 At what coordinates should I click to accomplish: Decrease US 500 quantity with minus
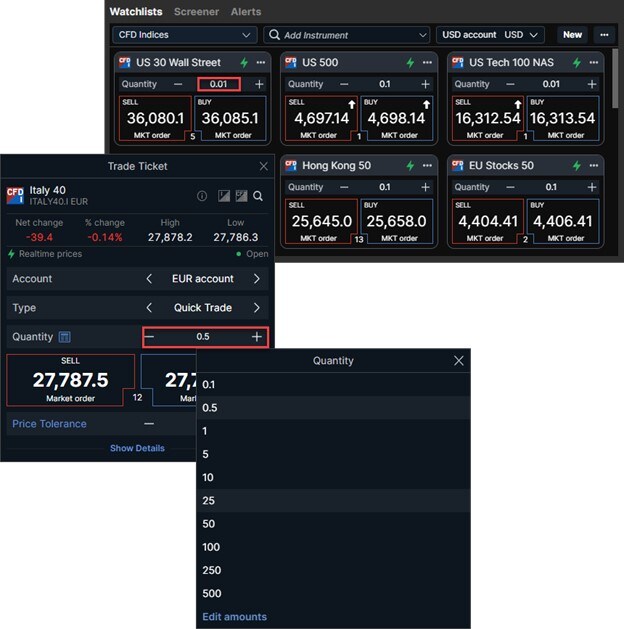(x=344, y=84)
